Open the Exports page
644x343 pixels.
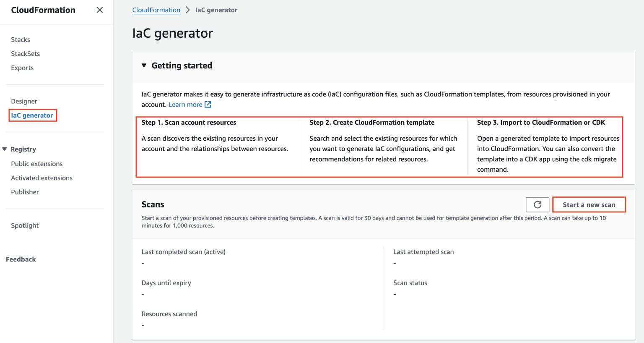(x=22, y=68)
